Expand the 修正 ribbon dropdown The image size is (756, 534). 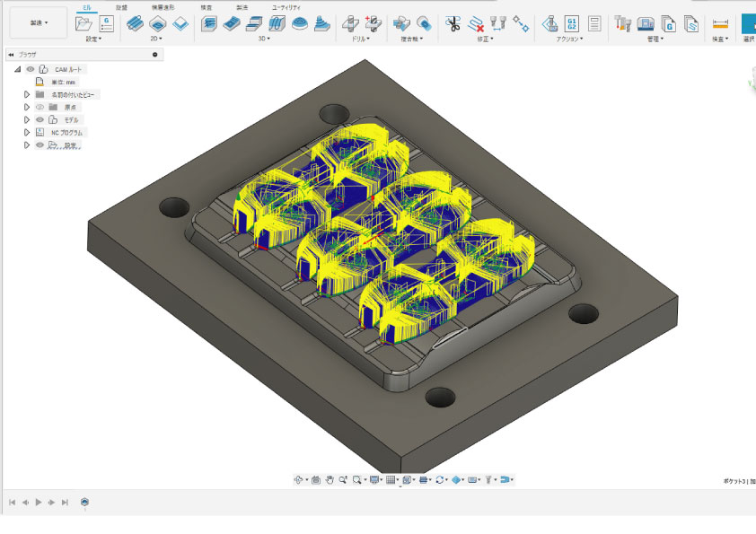(486, 39)
